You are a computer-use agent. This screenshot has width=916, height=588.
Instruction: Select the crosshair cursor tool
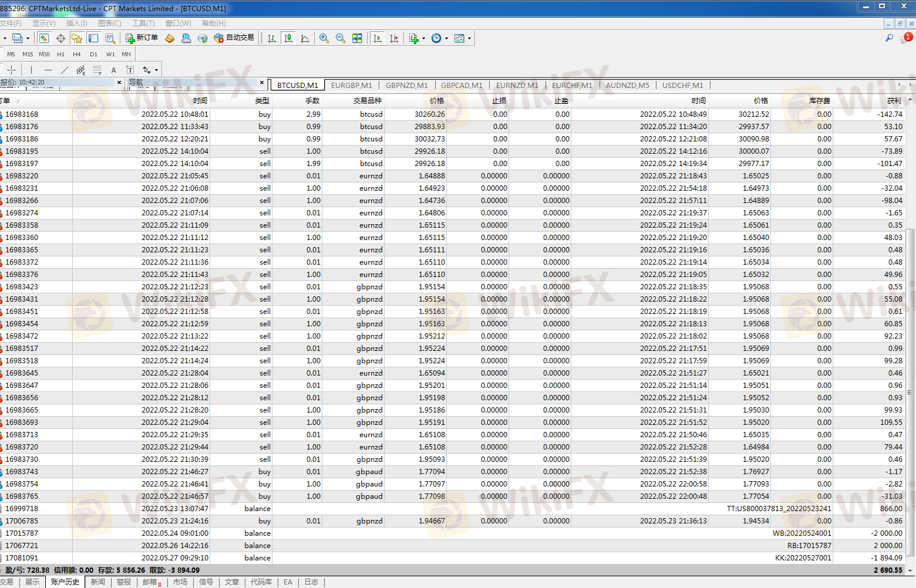[x=12, y=70]
